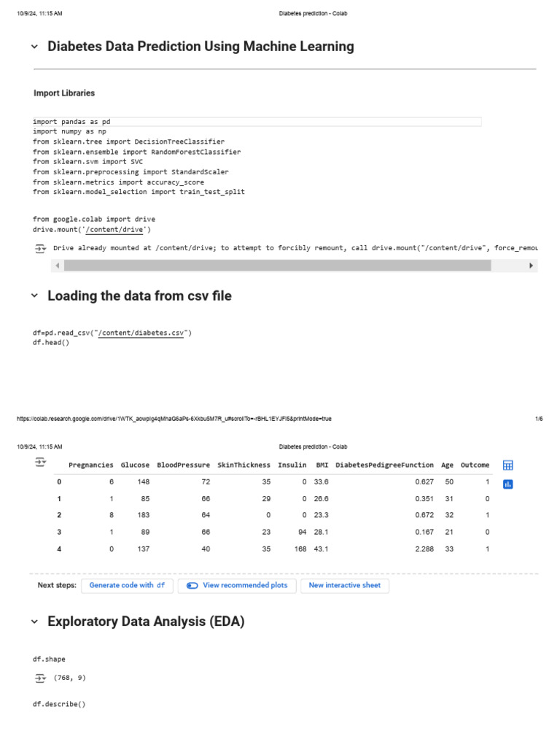Convert dataframe to interactive table icon
560x747 pixels.
point(508,465)
